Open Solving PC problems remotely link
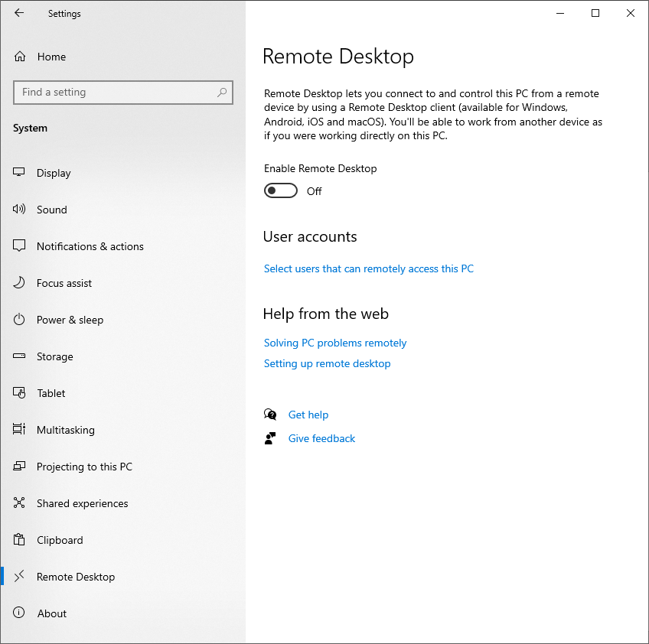649x644 pixels. tap(334, 343)
